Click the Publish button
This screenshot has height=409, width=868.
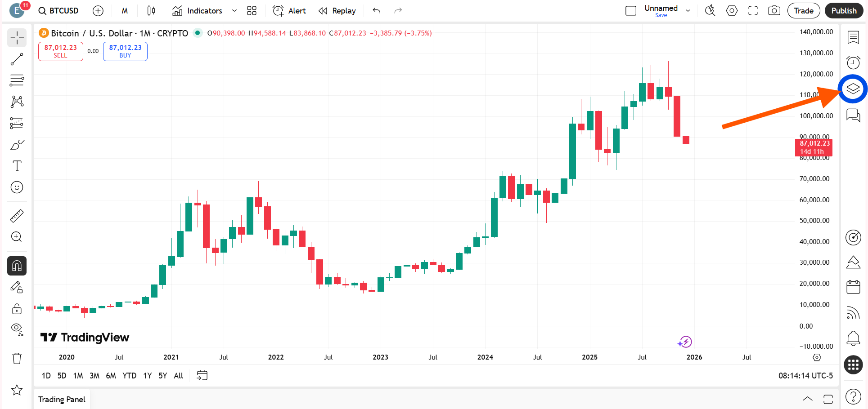tap(844, 10)
